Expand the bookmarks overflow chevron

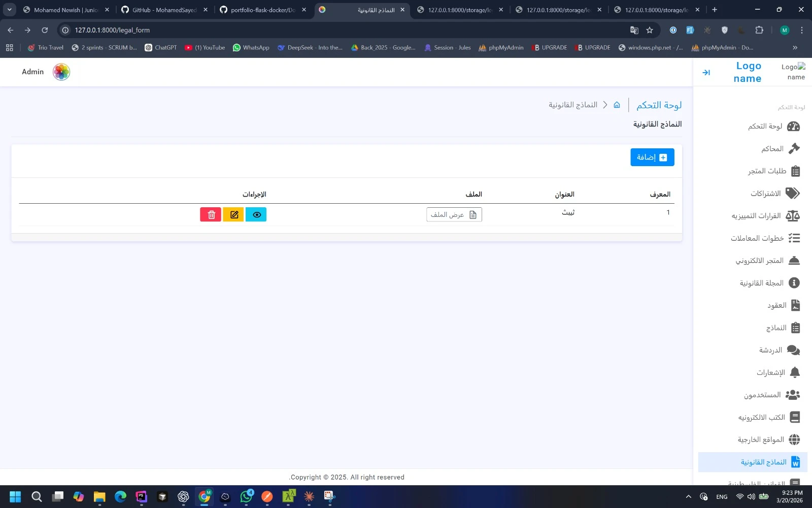(795, 48)
